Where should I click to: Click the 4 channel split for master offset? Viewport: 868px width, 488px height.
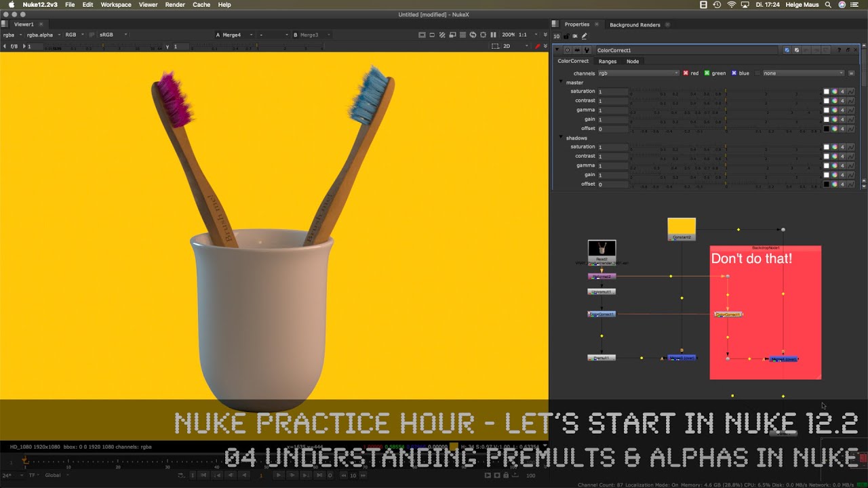coord(842,129)
